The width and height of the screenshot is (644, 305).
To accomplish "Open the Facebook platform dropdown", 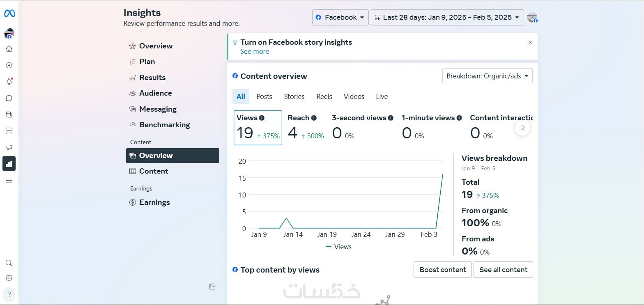I will click(340, 17).
